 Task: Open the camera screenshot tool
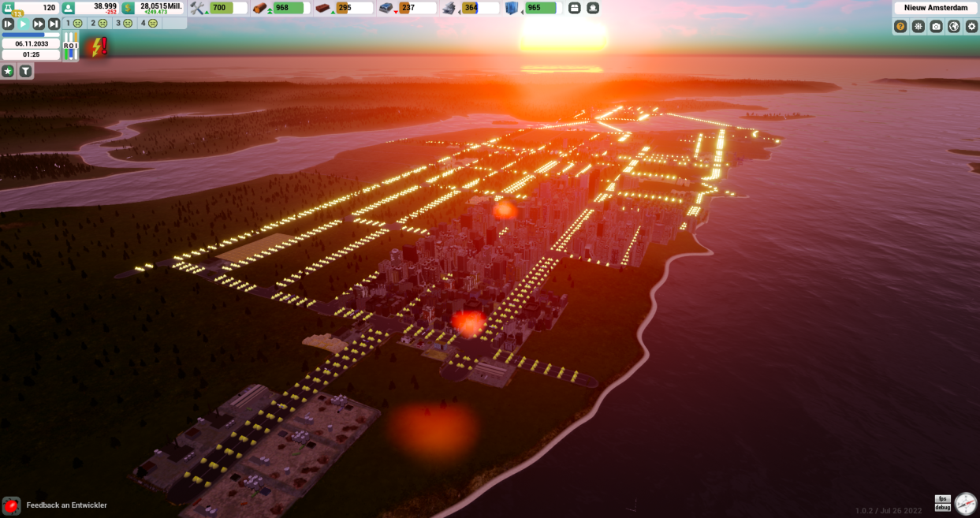[x=936, y=27]
